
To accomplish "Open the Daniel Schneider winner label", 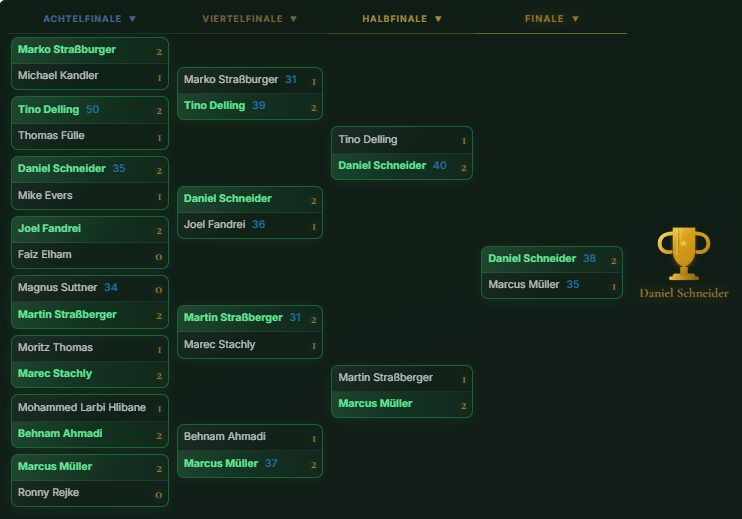I will pos(684,293).
